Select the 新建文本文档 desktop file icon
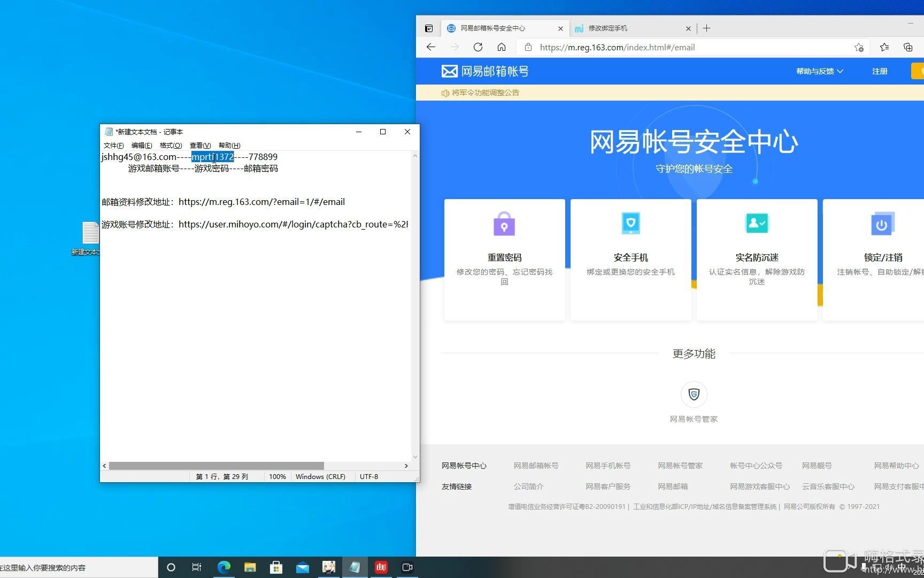Viewport: 924px width, 578px height. tap(90, 239)
